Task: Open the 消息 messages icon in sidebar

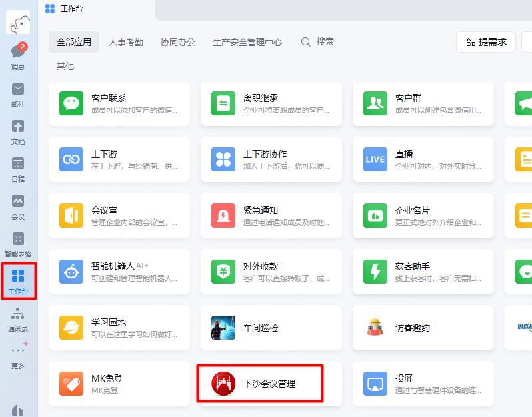Action: pos(18,55)
